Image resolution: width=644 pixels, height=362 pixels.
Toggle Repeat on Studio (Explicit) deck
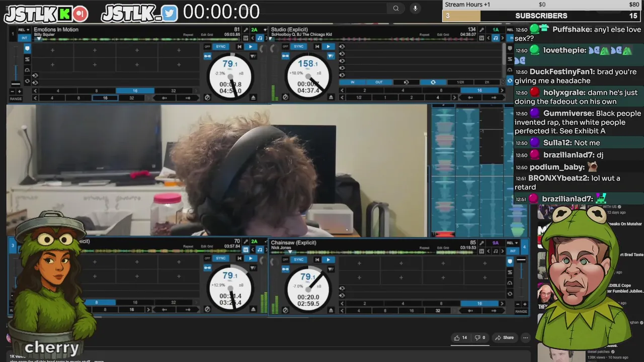pyautogui.click(x=424, y=35)
